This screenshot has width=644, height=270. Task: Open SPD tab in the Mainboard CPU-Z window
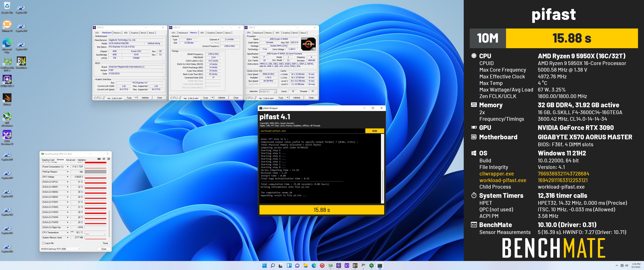pyautogui.click(x=126, y=33)
